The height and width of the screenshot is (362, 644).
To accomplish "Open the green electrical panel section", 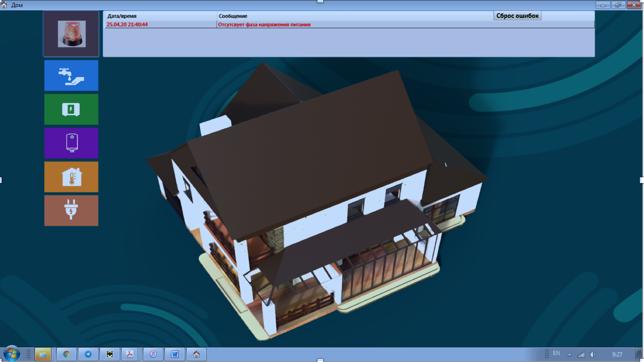I will [71, 109].
